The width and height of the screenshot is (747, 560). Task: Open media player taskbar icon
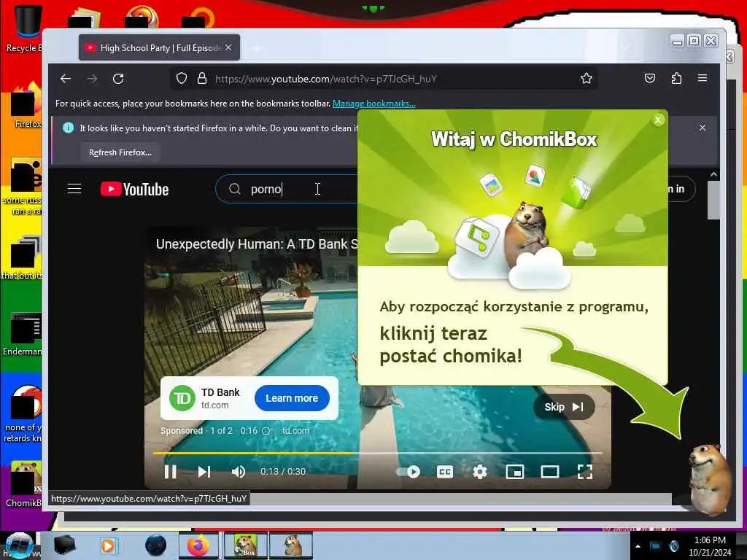pyautogui.click(x=108, y=545)
